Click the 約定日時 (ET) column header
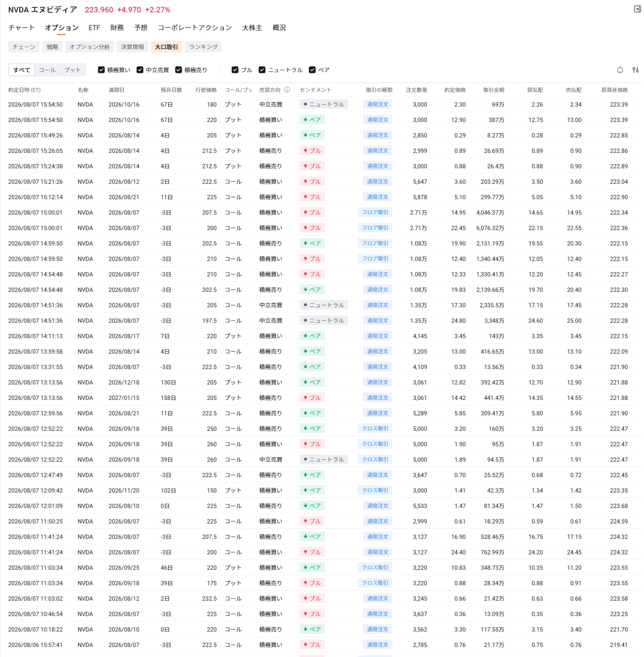 (24, 90)
